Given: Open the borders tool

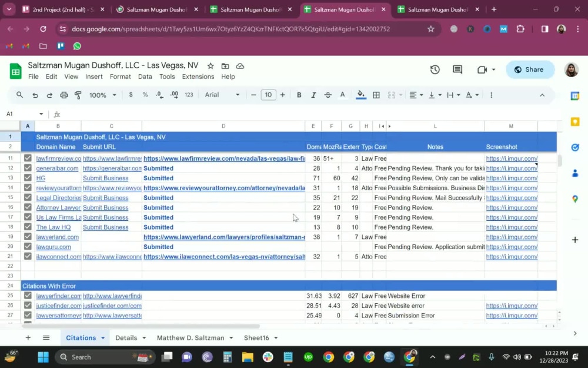Looking at the screenshot, I should 376,95.
